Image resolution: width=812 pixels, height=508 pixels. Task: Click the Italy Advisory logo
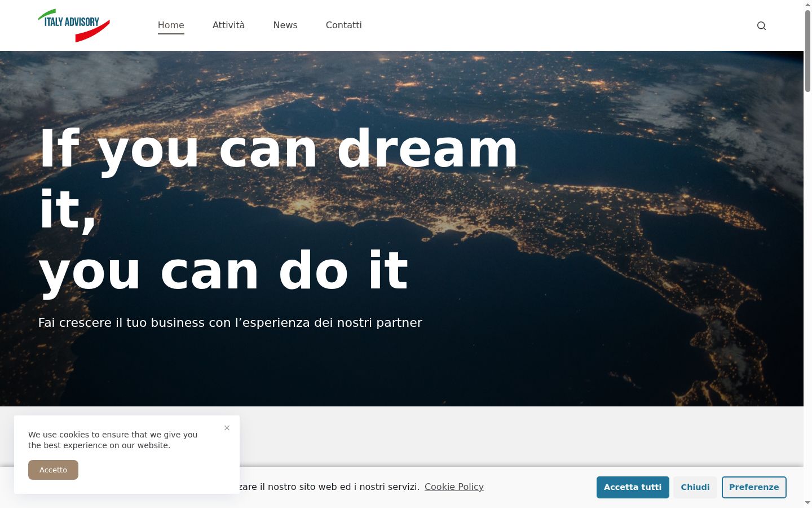(74, 25)
